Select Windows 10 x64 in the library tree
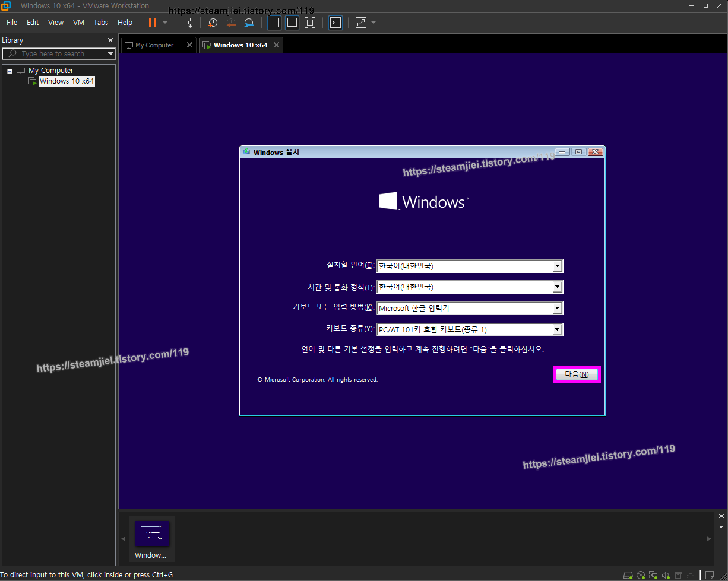The height and width of the screenshot is (581, 728). coord(67,81)
